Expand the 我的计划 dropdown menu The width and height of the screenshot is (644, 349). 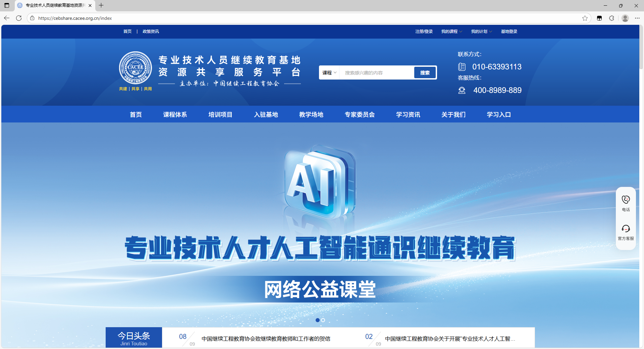[481, 32]
